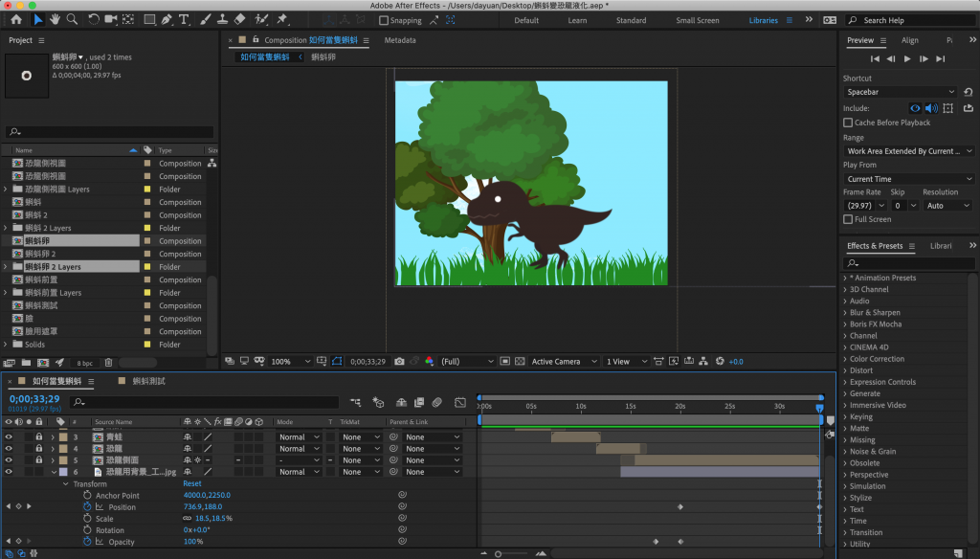Switch to the Small Screen workspace
The image size is (980, 559).
pyautogui.click(x=697, y=20)
